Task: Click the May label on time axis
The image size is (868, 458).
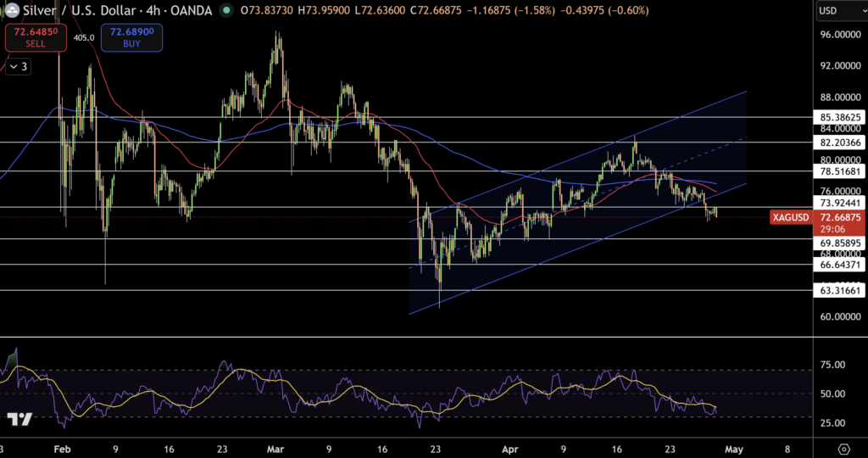Action: click(x=734, y=449)
